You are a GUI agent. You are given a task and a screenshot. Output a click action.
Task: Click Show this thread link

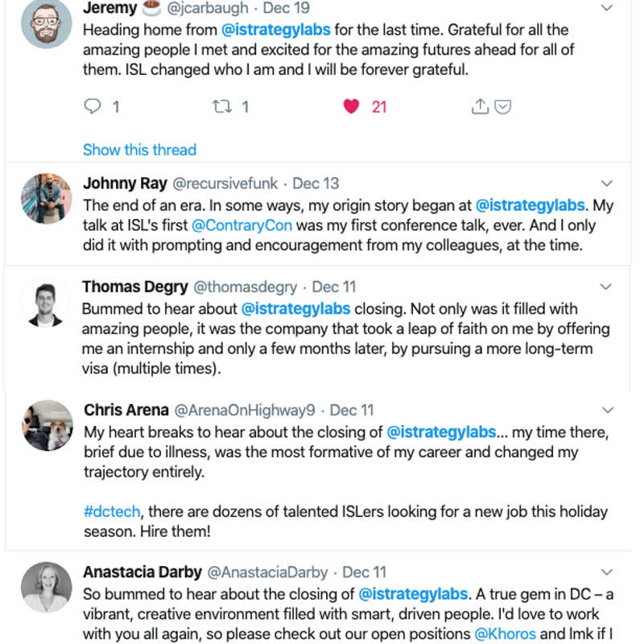click(139, 150)
